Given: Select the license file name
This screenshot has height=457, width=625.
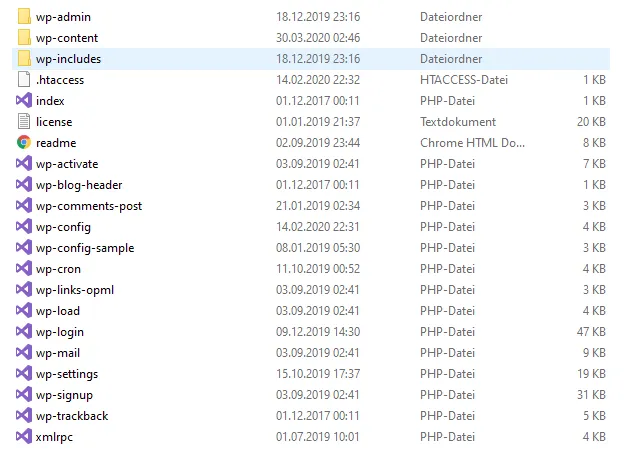Looking at the screenshot, I should coord(54,122).
